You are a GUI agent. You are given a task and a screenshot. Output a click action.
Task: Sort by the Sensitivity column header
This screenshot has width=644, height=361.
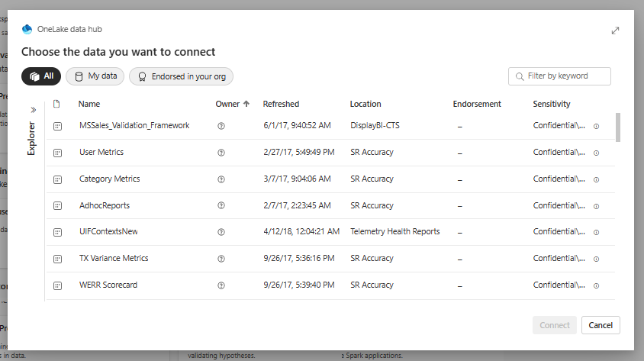point(552,104)
